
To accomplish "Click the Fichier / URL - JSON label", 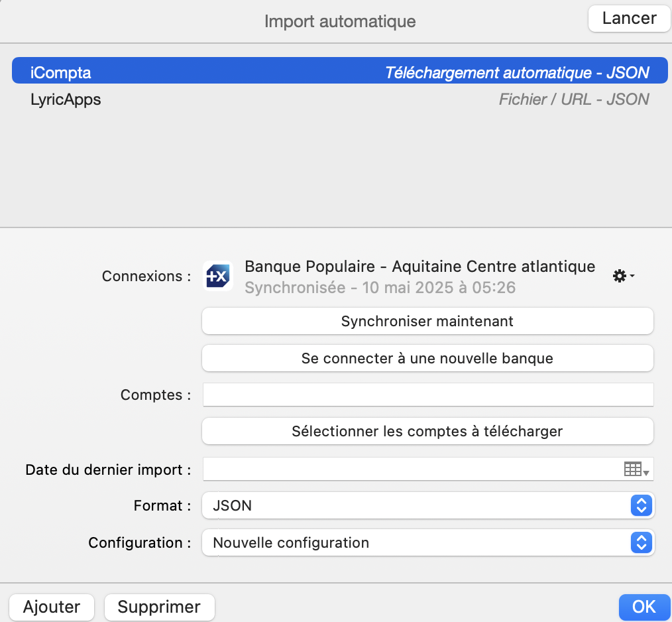I will [573, 99].
